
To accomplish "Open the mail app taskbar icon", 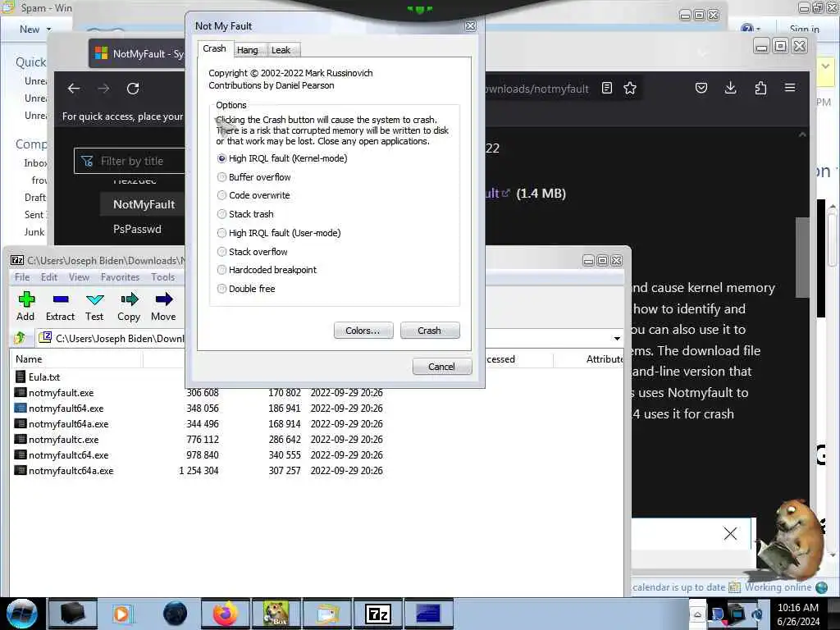I will pos(327,614).
